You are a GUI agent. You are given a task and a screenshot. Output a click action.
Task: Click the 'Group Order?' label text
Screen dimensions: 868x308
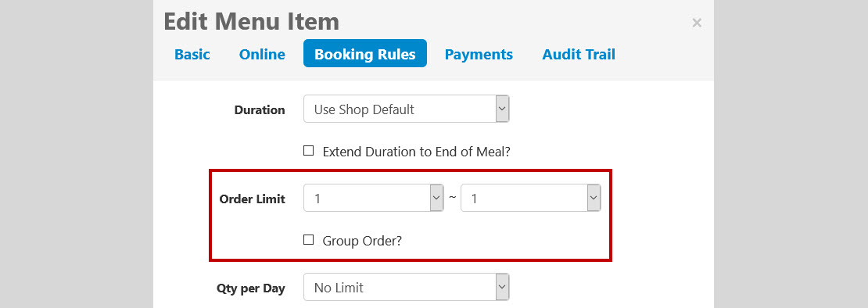click(362, 241)
